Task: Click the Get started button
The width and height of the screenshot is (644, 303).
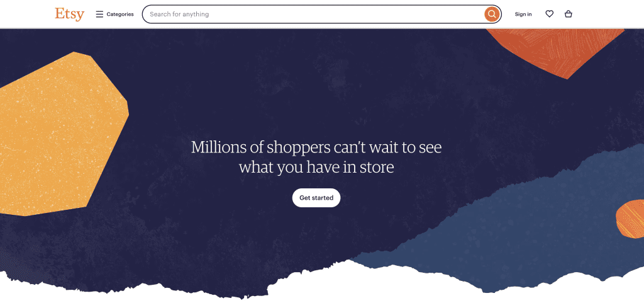Action: pos(316,198)
